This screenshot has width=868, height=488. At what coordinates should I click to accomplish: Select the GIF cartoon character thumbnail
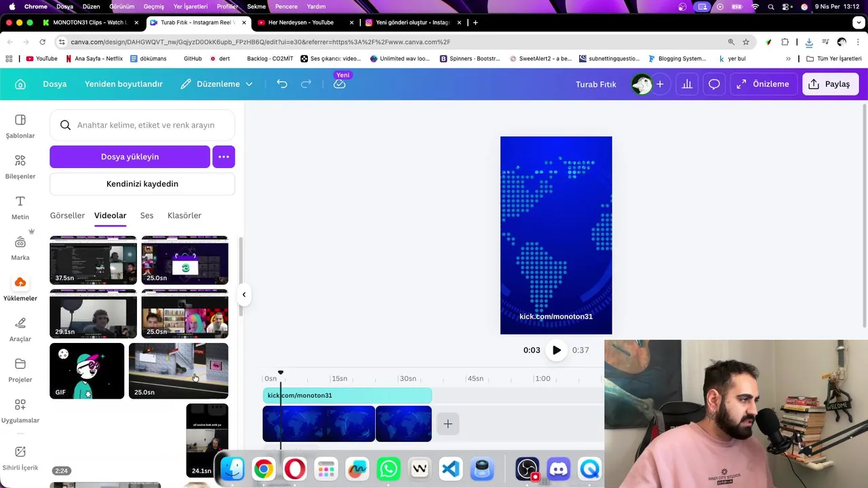click(x=87, y=371)
